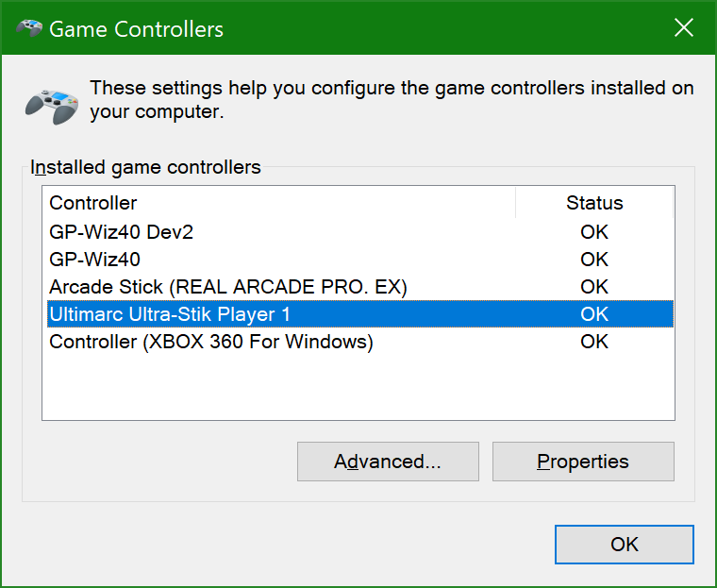The height and width of the screenshot is (588, 717).
Task: Click the divider between Controller and Status headers
Action: tap(515, 203)
